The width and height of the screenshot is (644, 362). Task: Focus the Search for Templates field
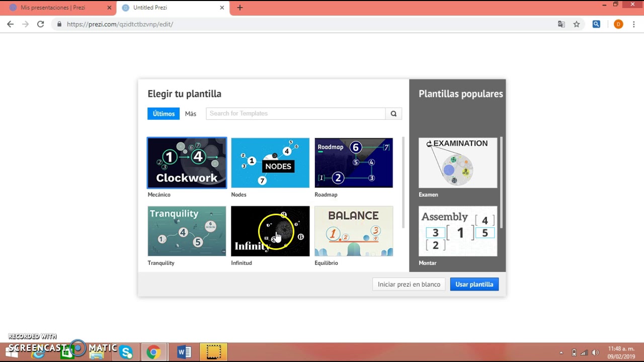(296, 114)
